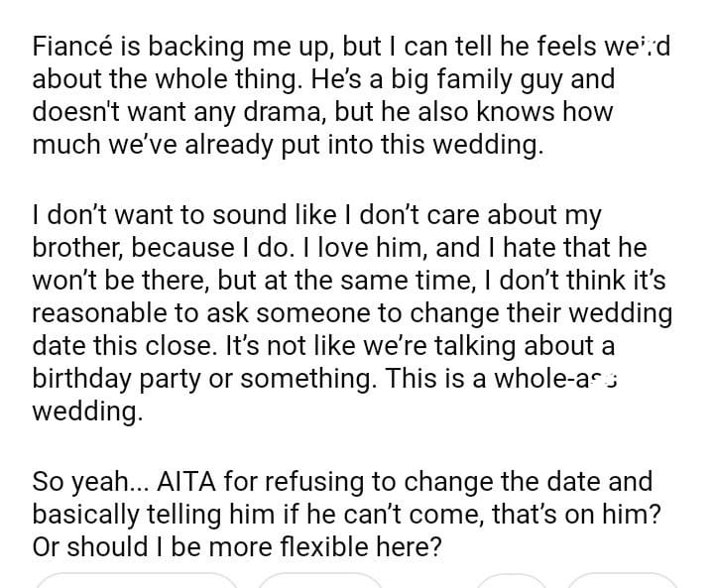Click the upvote/downvote pill below the post
This screenshot has height=588, width=714.
click(136, 581)
